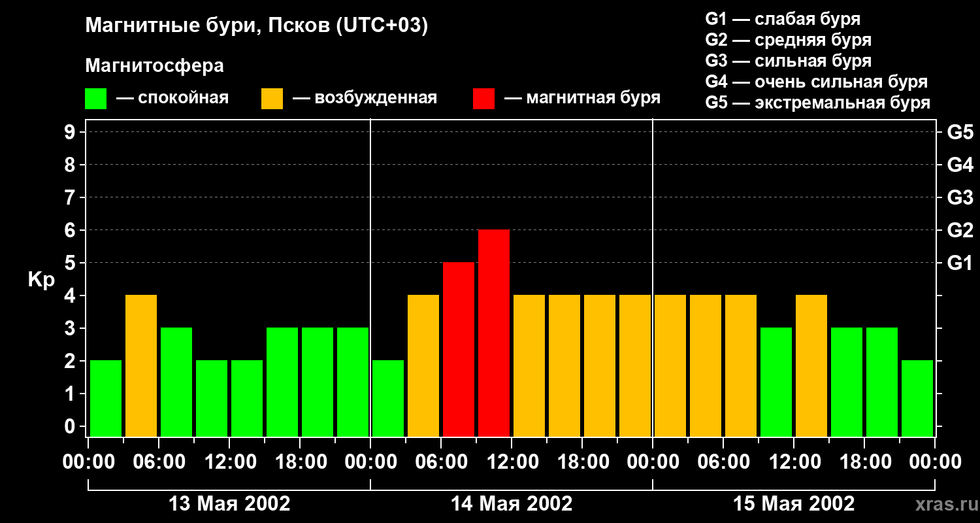Click the orange "возбужденная" legend swatch
The width and height of the screenshot is (980, 523).
click(272, 99)
